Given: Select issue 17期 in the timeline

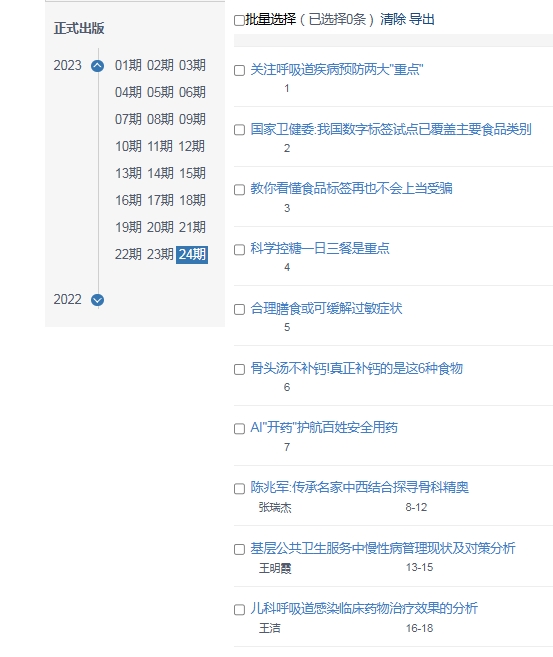Looking at the screenshot, I should 160,200.
